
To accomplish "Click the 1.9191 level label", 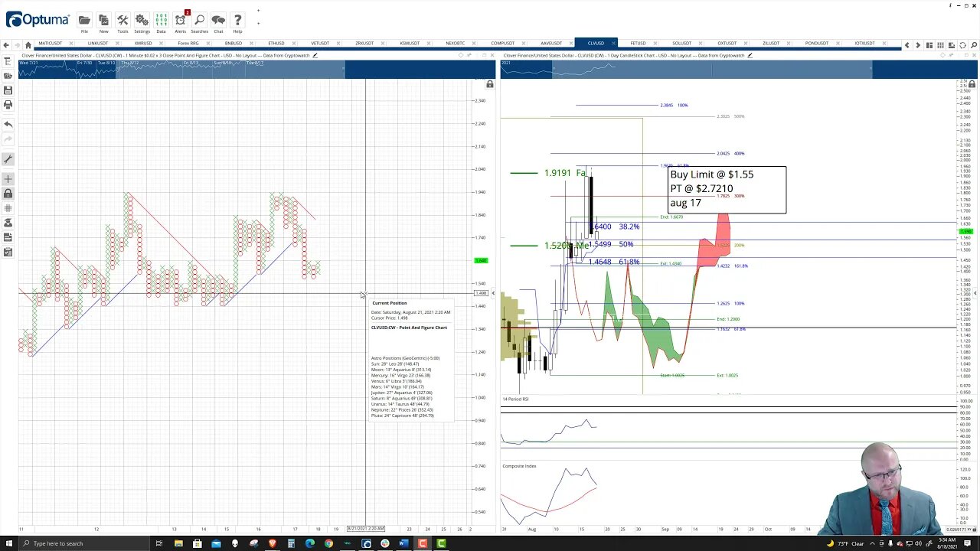I will [564, 173].
